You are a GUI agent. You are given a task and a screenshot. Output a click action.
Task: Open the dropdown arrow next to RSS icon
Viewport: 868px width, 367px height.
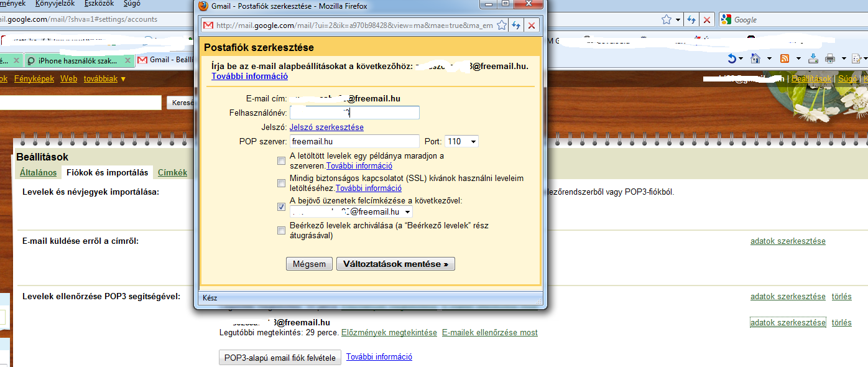(797, 58)
